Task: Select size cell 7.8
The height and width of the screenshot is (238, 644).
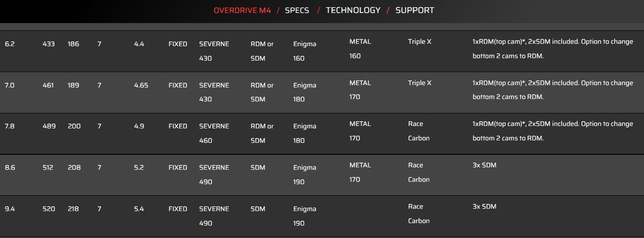Action: [10, 126]
